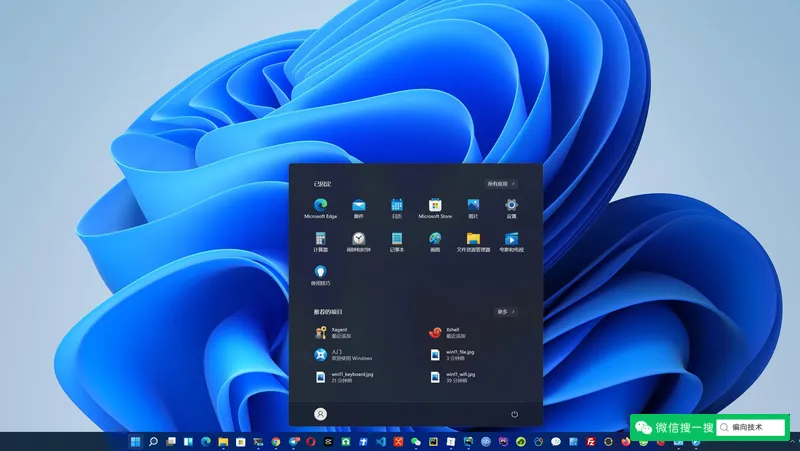The image size is (800, 451).
Task: Click the red Opera icon in the taskbar
Action: [311, 442]
